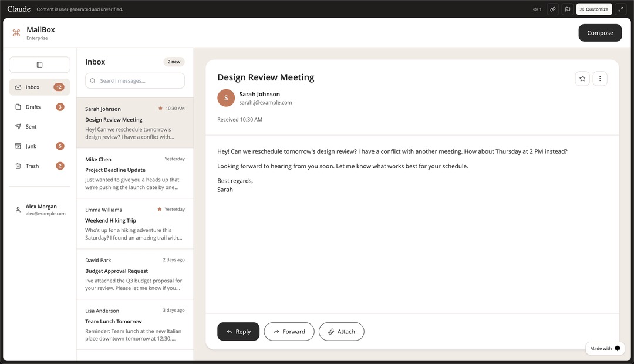Click the flag report icon

click(568, 9)
